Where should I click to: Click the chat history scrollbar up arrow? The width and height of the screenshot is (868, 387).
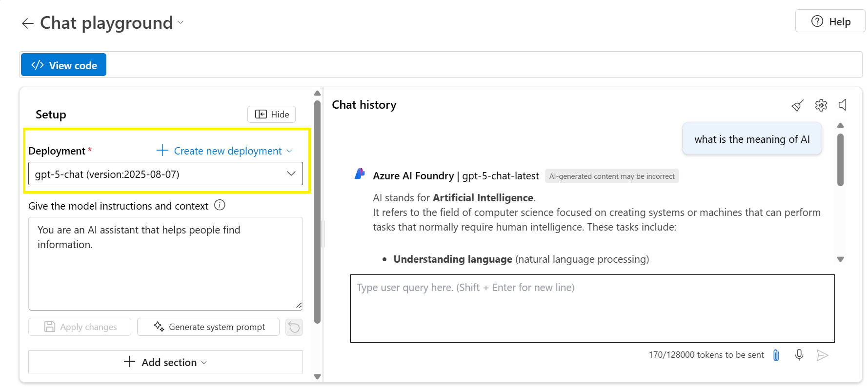[x=840, y=126]
